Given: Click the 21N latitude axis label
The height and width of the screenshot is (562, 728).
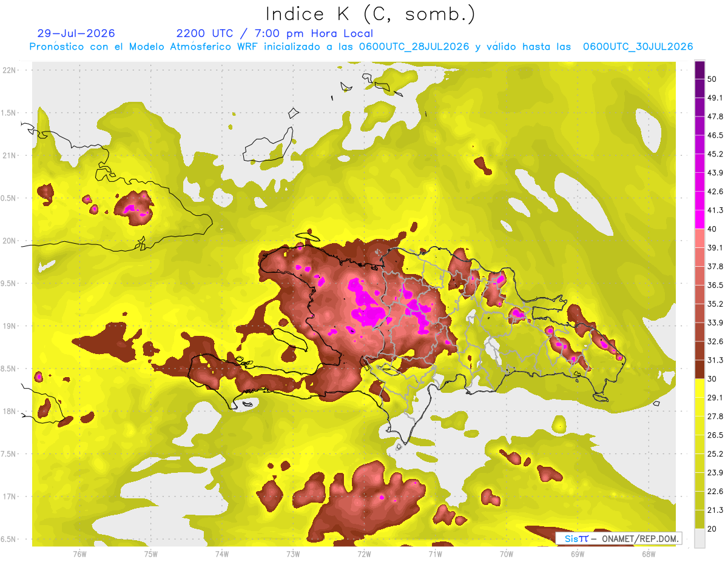Looking at the screenshot, I should 10,155.
